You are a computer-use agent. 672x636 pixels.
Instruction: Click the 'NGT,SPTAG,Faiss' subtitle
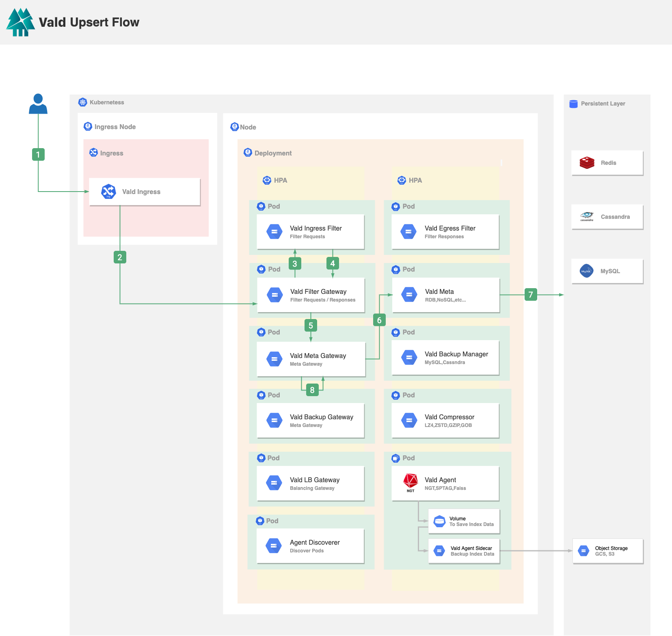click(x=445, y=488)
